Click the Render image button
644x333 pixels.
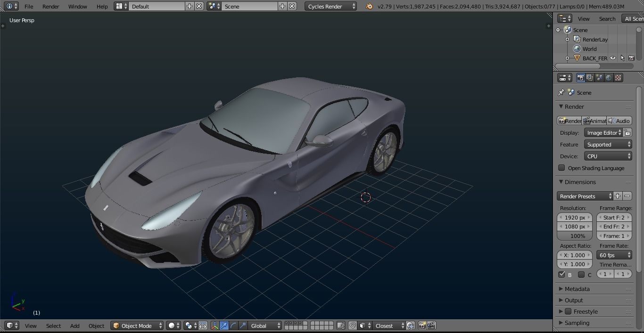[x=569, y=121]
